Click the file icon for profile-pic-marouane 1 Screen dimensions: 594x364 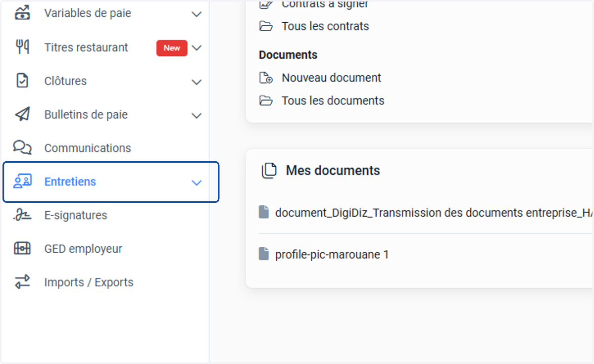[264, 254]
